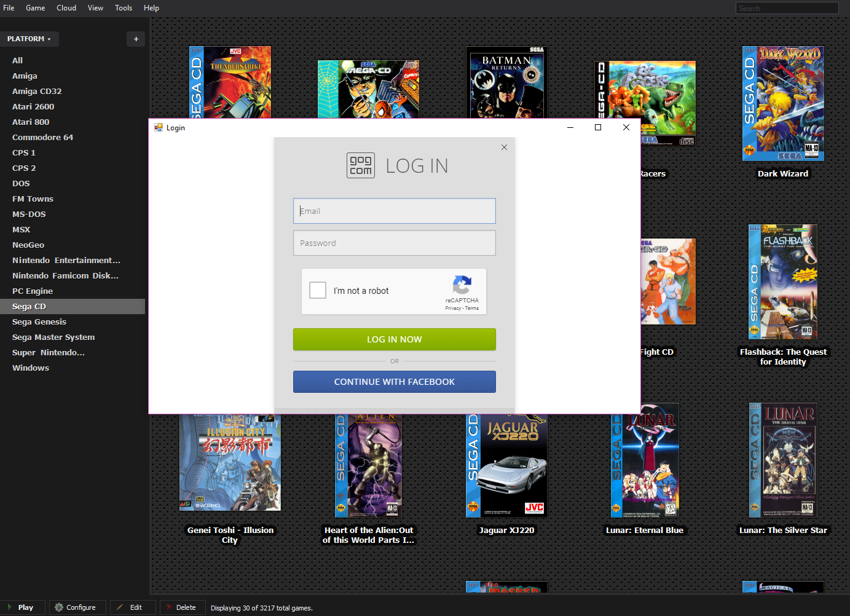
Task: Click the Edit button with pencil icon
Action: tap(133, 607)
